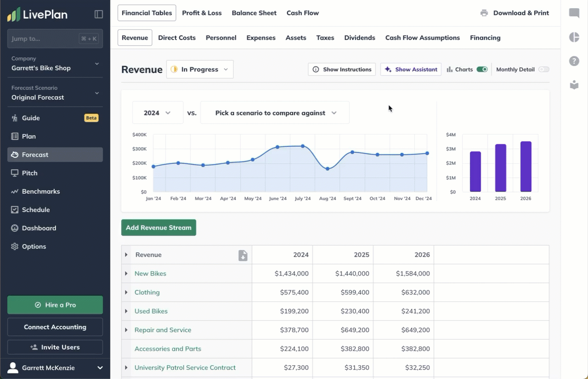The height and width of the screenshot is (379, 588).
Task: Switch to the Cash Flow tab
Action: click(x=303, y=13)
